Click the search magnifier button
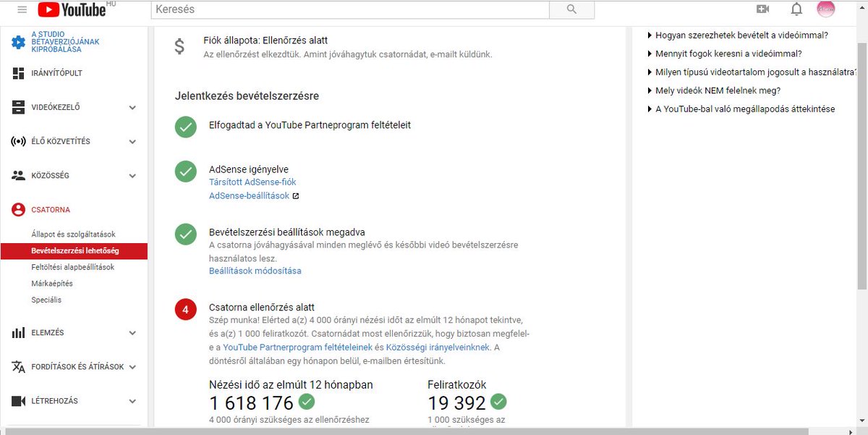 point(571,9)
